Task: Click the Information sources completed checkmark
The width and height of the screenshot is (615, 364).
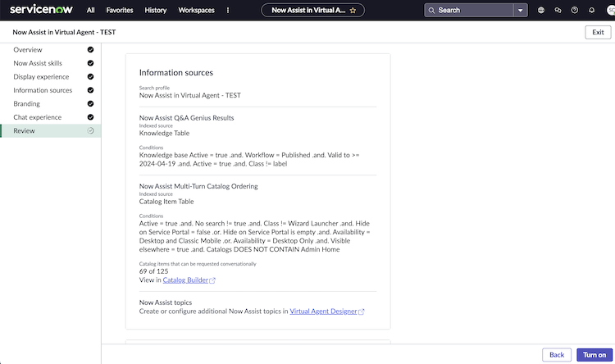Action: [x=90, y=90]
